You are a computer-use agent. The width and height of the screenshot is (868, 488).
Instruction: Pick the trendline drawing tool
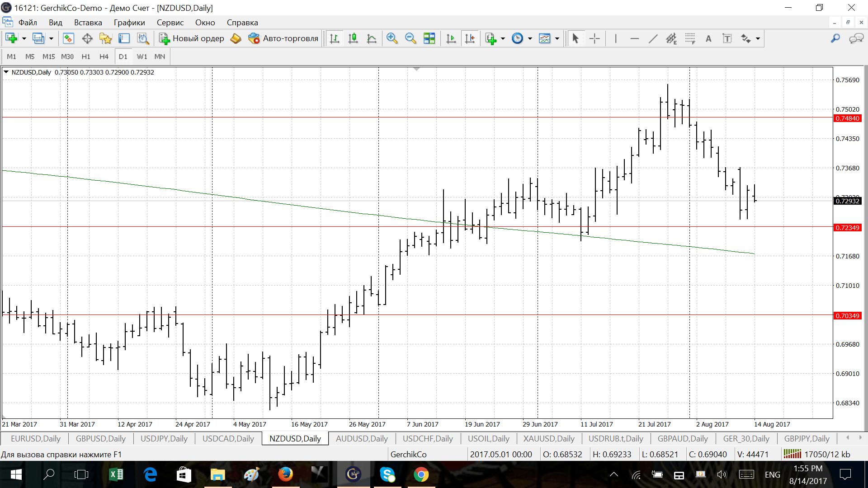tap(653, 38)
